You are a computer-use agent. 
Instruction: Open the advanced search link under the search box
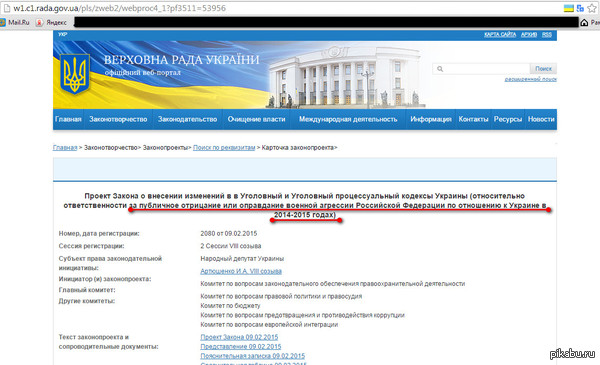[x=530, y=79]
